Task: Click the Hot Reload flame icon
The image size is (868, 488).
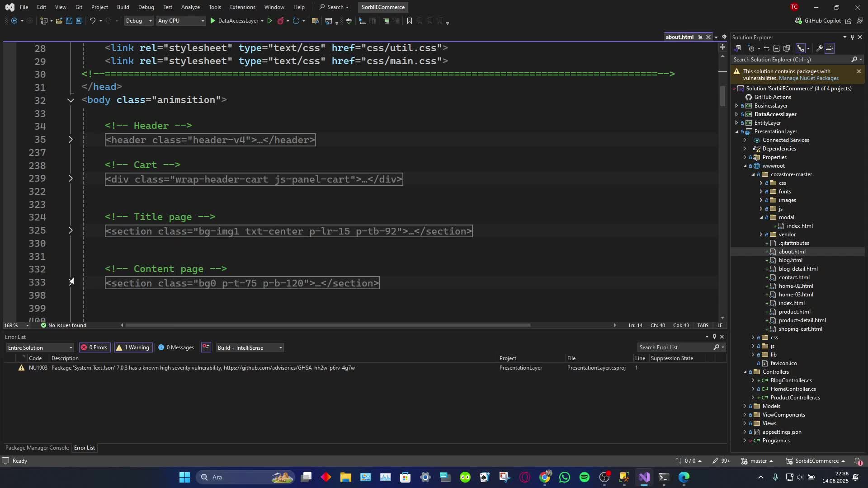Action: point(280,21)
